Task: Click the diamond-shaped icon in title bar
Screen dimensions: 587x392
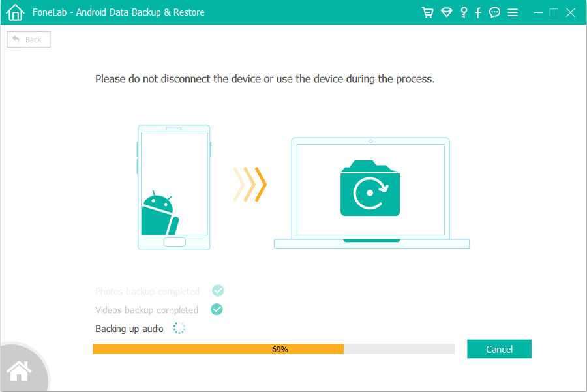Action: [446, 12]
